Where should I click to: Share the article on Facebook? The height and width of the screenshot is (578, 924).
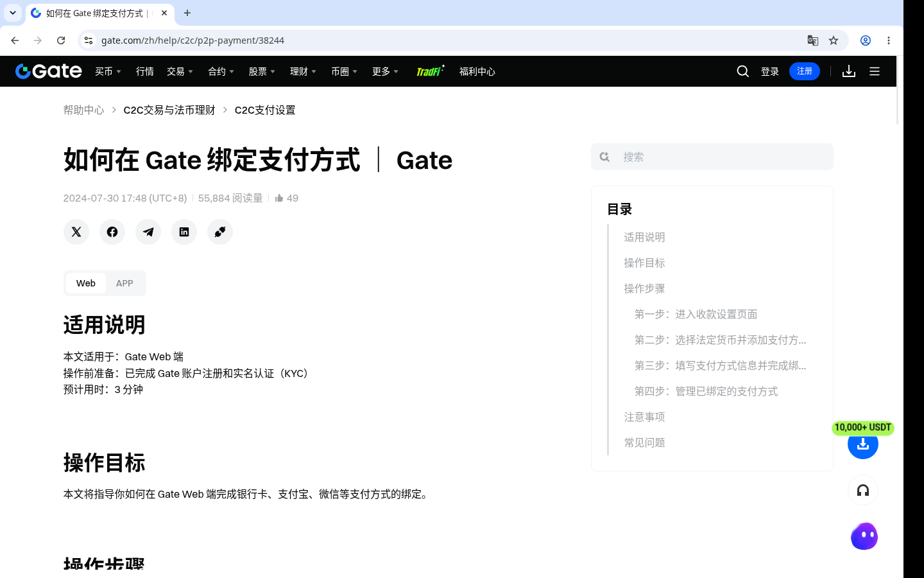click(112, 232)
